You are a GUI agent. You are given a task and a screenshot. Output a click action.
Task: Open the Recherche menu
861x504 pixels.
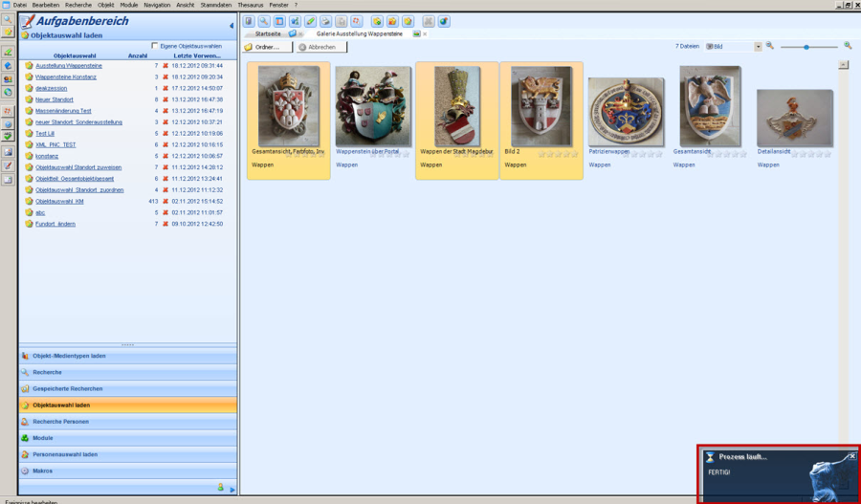click(x=78, y=5)
